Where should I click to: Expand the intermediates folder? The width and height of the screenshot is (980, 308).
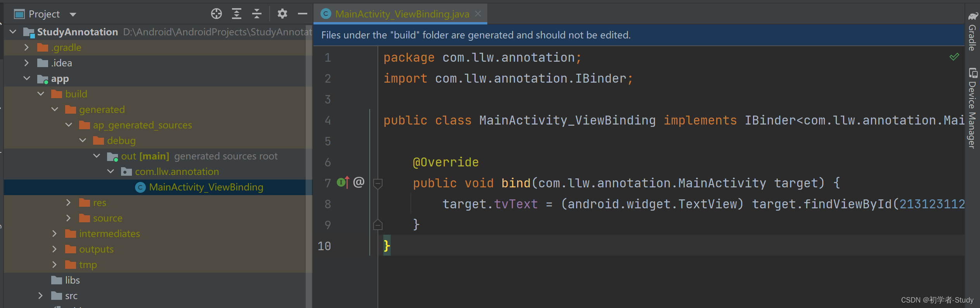[55, 234]
